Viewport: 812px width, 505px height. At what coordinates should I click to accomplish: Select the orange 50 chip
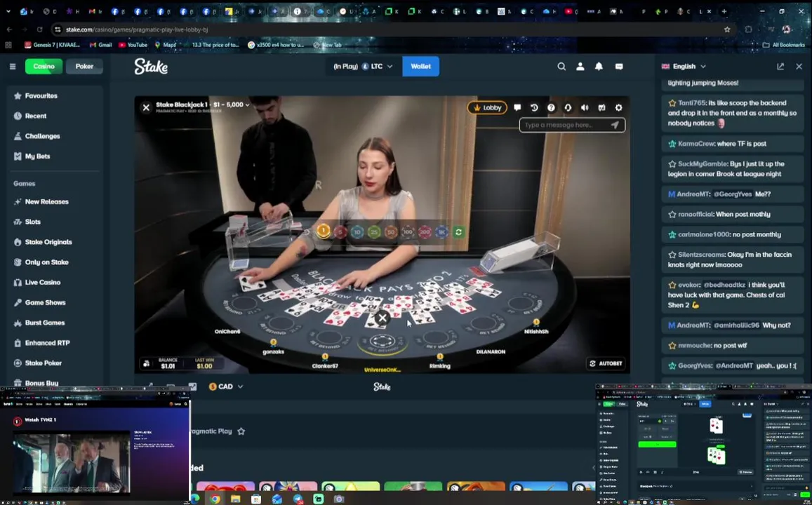point(391,232)
